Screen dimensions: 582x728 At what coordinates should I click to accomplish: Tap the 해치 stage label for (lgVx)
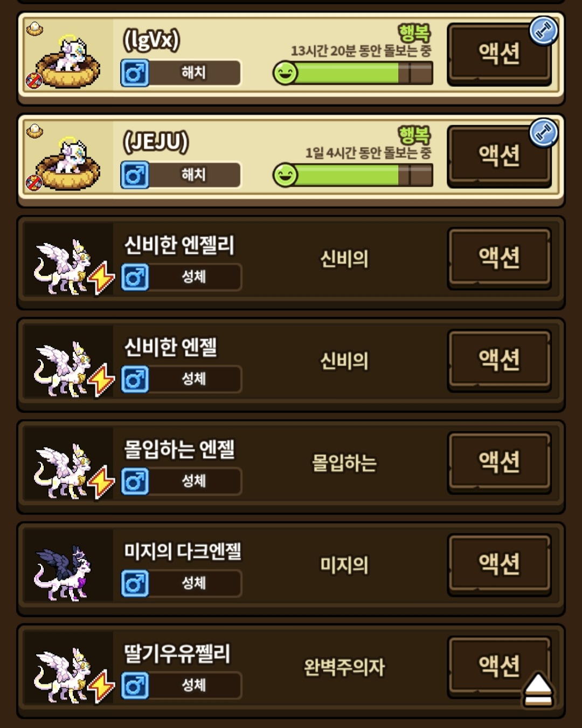tap(194, 73)
